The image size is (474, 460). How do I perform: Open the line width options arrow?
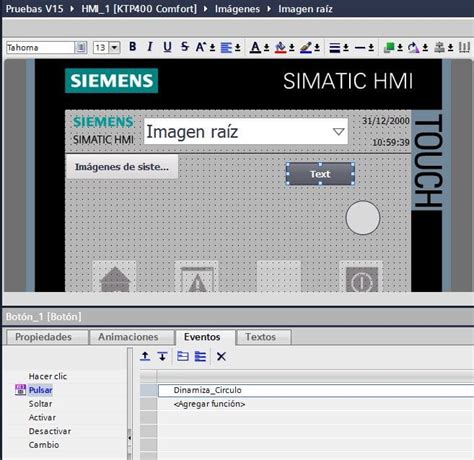pos(346,48)
